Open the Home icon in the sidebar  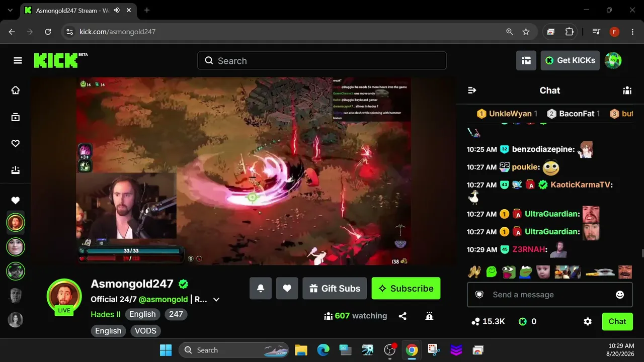click(16, 90)
